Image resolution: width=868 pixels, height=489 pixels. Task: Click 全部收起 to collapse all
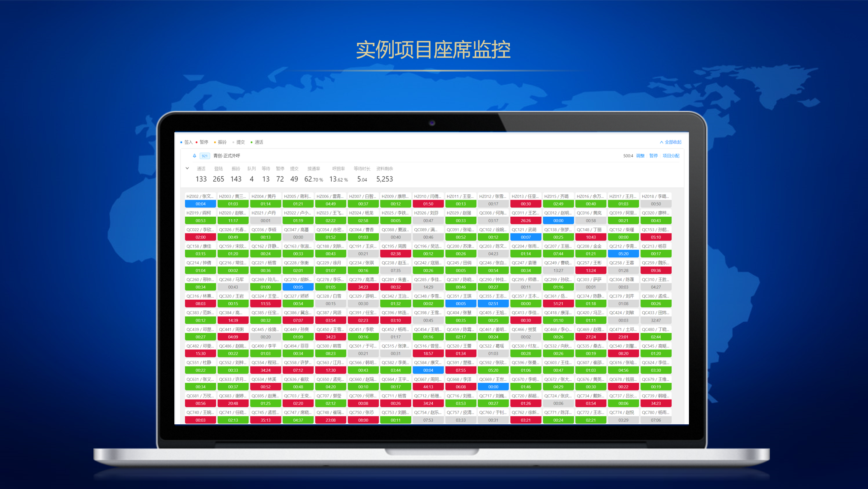pos(670,142)
